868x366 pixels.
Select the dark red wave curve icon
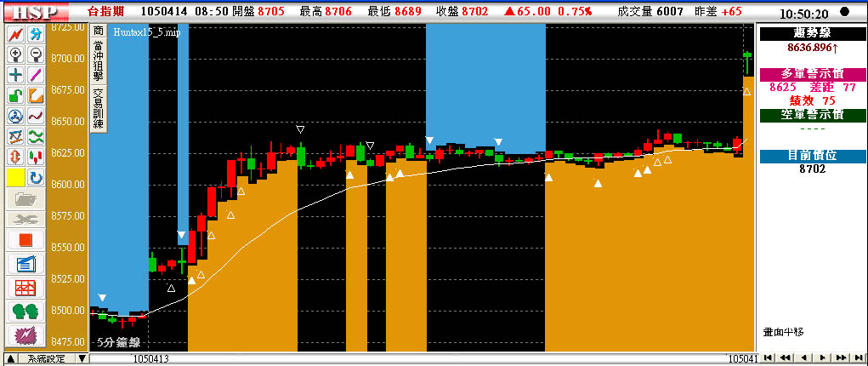coord(36,116)
